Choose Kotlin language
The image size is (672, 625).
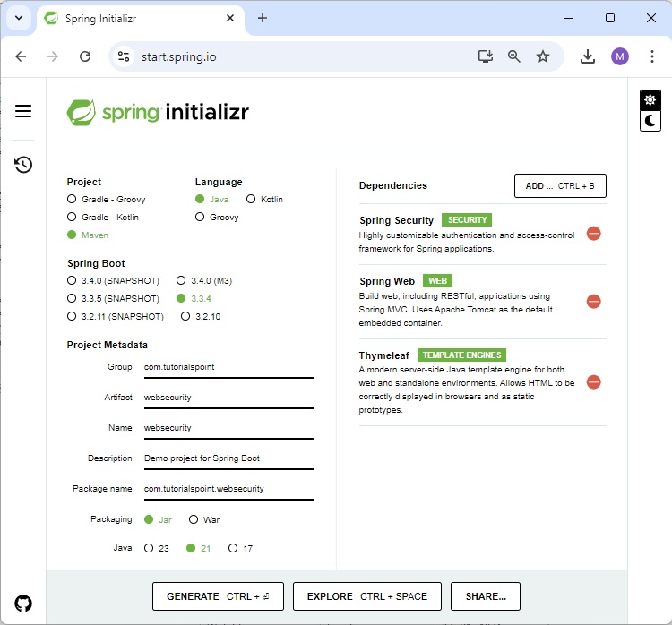click(264, 199)
